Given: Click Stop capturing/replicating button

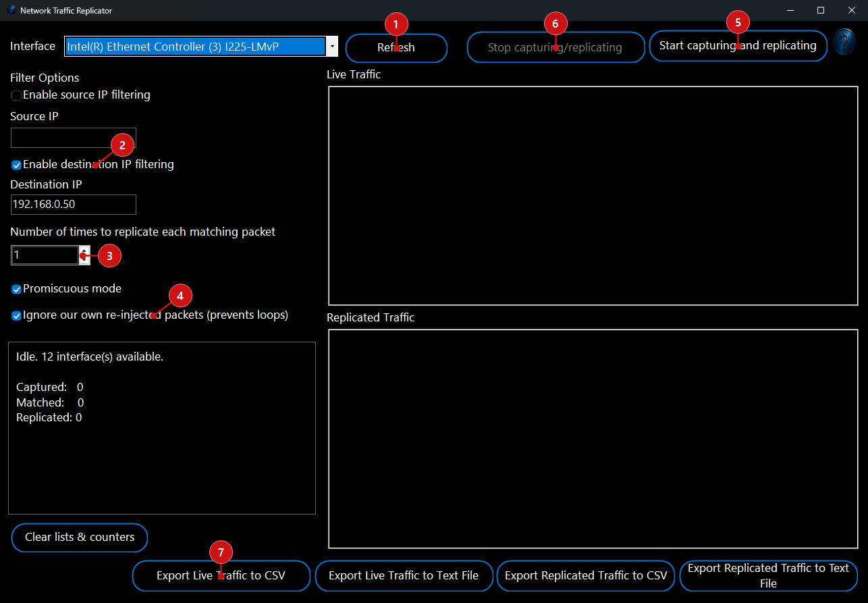Looking at the screenshot, I should pos(555,47).
